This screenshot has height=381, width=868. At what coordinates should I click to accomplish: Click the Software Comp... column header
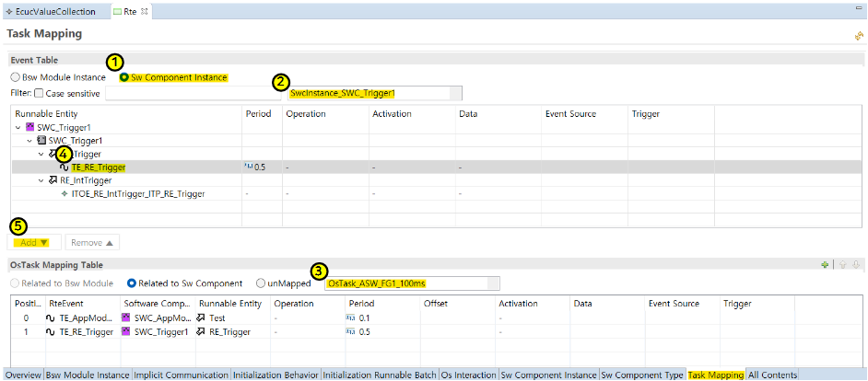[157, 304]
